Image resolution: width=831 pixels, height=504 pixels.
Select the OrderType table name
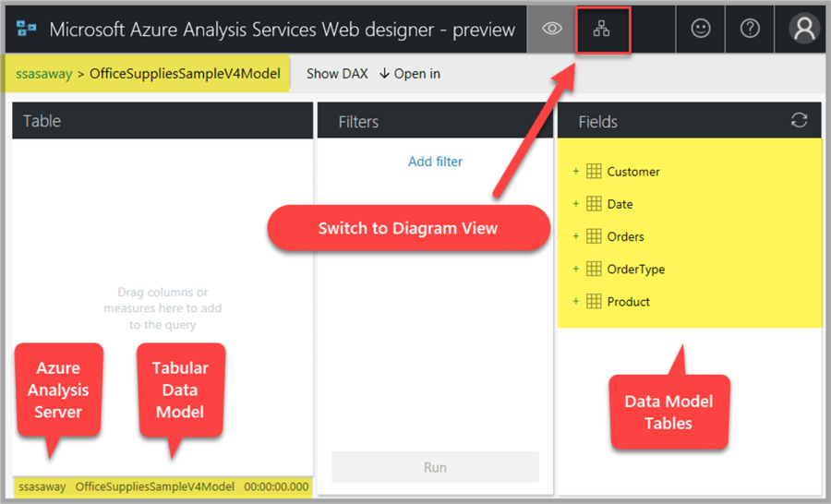tap(636, 270)
